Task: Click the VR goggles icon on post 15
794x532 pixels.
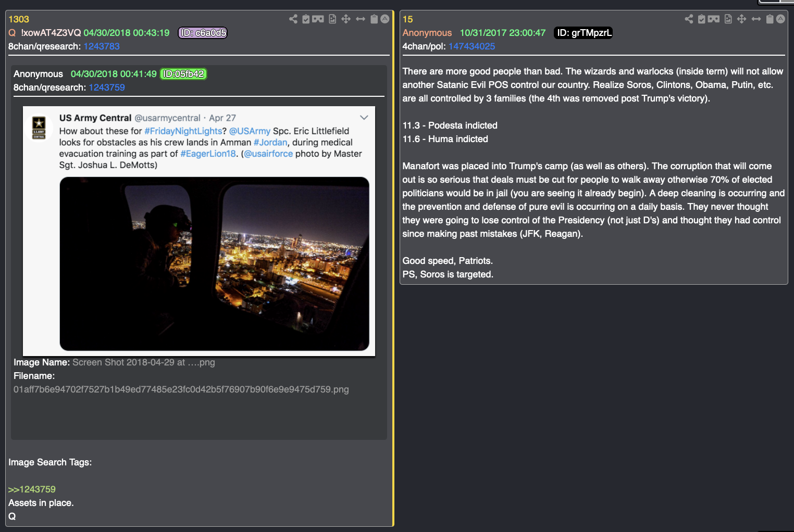Action: pyautogui.click(x=714, y=19)
